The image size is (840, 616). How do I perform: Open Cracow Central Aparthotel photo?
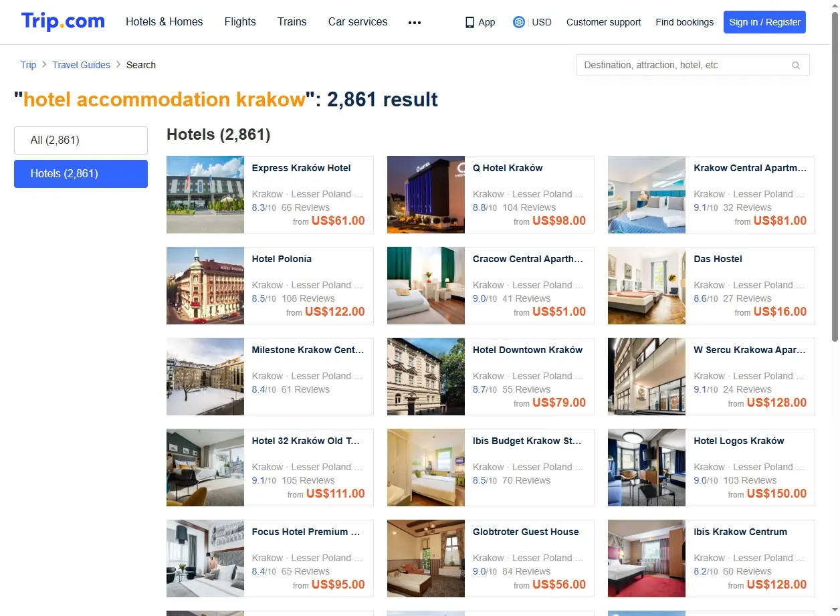click(x=426, y=286)
